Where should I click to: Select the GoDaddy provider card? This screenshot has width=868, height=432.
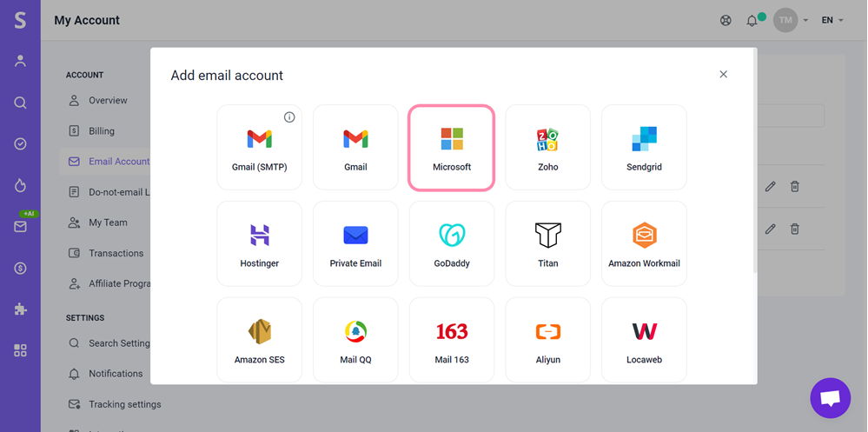452,243
